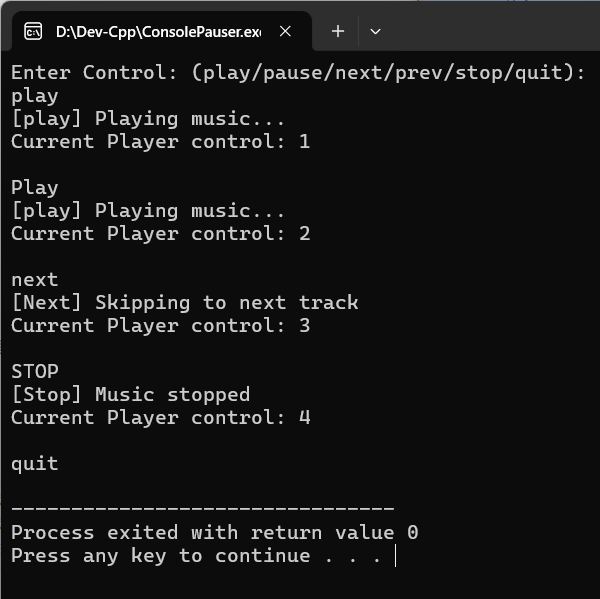Click 'Current Player control: 4' line
Screen dimensions: 600x599
[x=161, y=418]
